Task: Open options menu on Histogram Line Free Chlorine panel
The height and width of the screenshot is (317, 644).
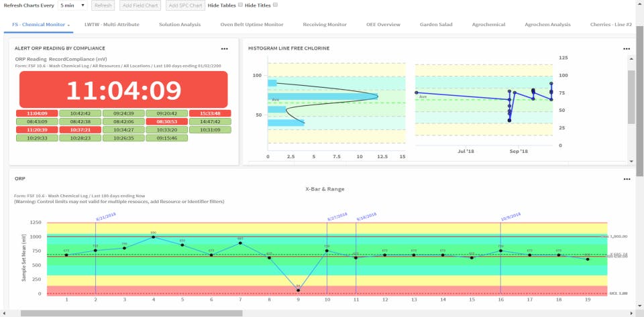Action: click(x=627, y=49)
